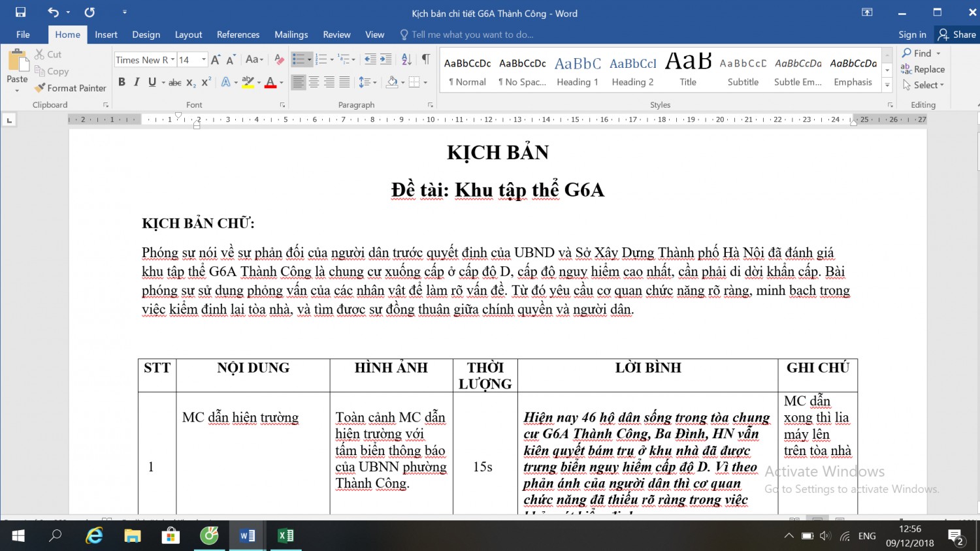Open Excel from the taskbar
Image resolution: width=980 pixels, height=551 pixels.
(x=286, y=536)
